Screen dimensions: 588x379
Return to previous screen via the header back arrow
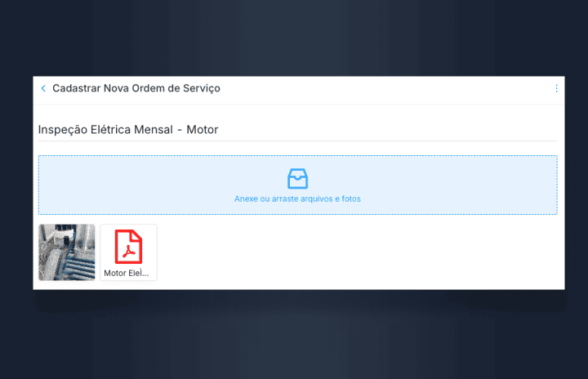[43, 88]
